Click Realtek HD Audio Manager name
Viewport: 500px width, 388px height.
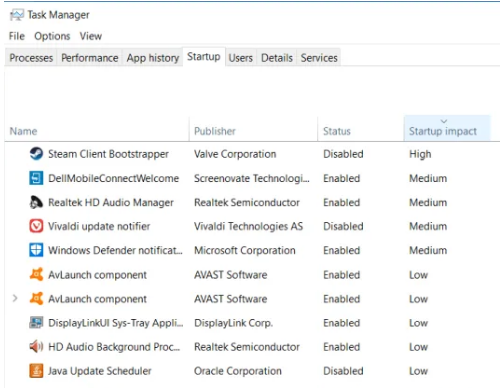pos(111,202)
